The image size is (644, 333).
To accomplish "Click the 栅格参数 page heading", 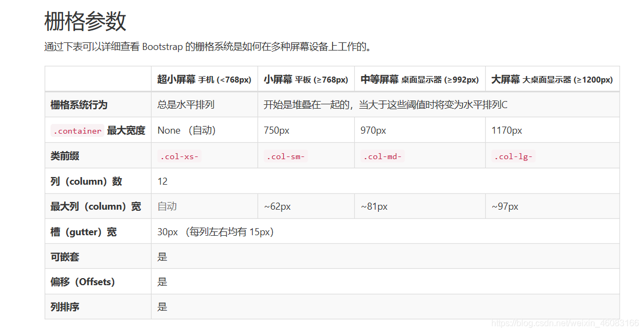I will 85,21.
